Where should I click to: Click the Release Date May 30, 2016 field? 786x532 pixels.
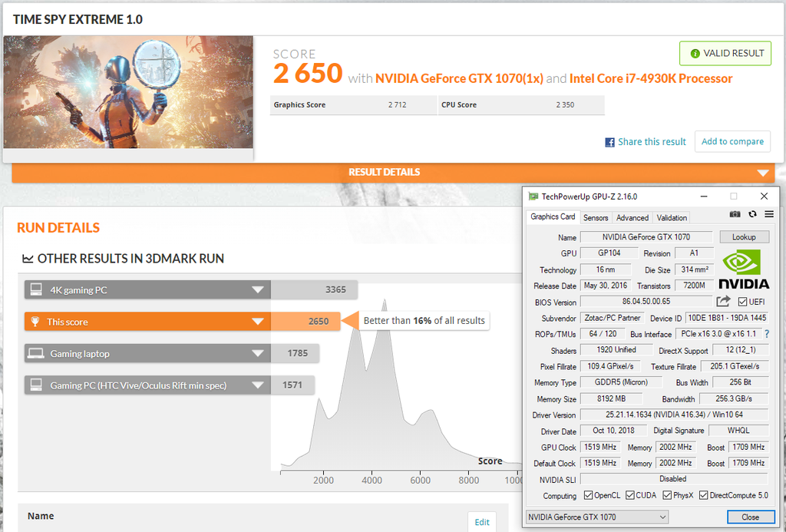605,286
